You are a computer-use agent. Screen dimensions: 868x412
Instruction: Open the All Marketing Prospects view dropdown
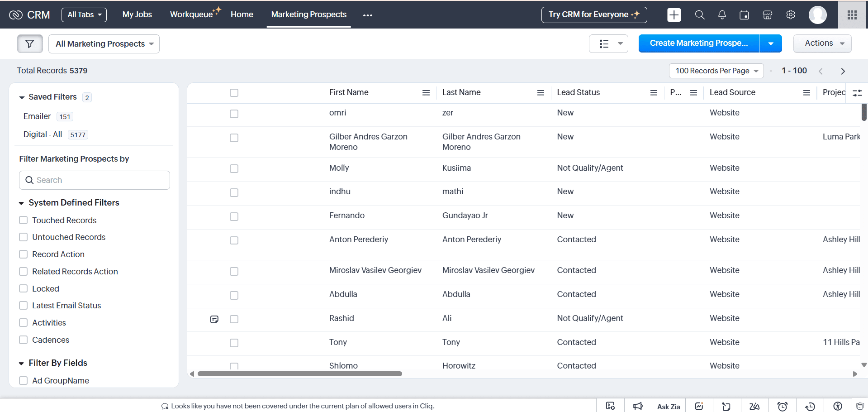(x=104, y=44)
